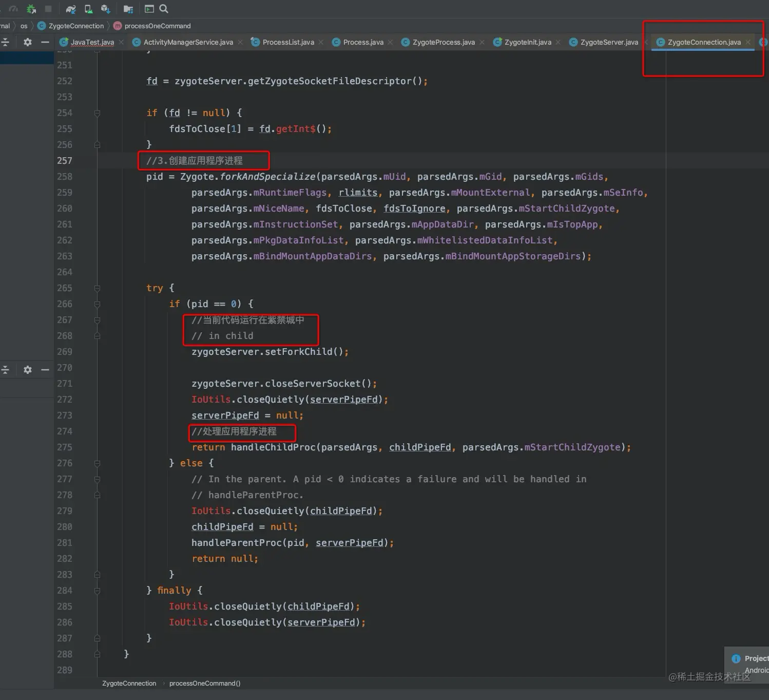Click handleParentProc call on line 281

[237, 543]
